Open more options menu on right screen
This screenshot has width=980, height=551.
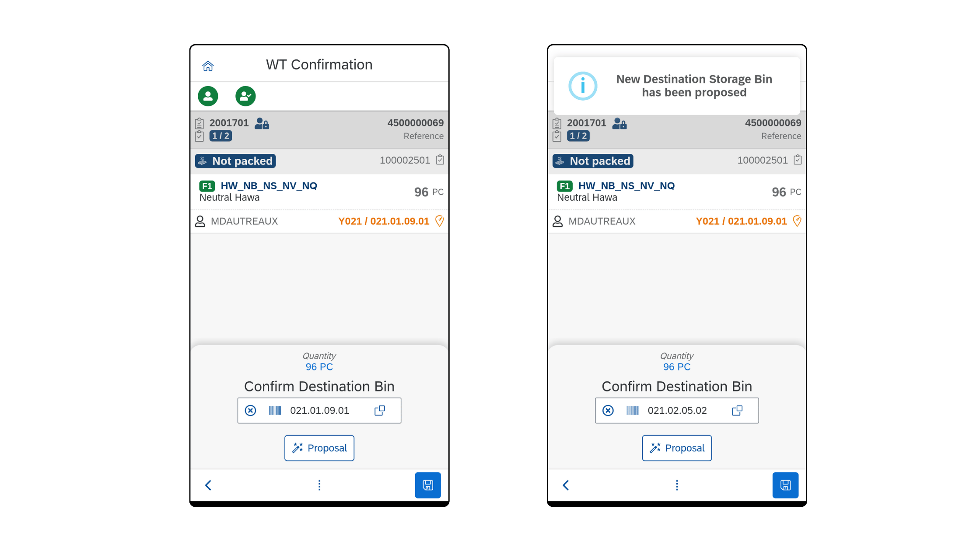[677, 485]
